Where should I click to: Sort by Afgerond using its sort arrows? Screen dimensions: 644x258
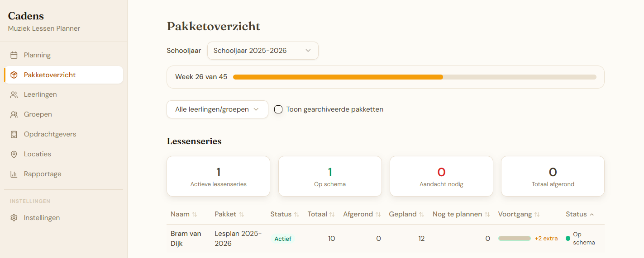(x=378, y=214)
